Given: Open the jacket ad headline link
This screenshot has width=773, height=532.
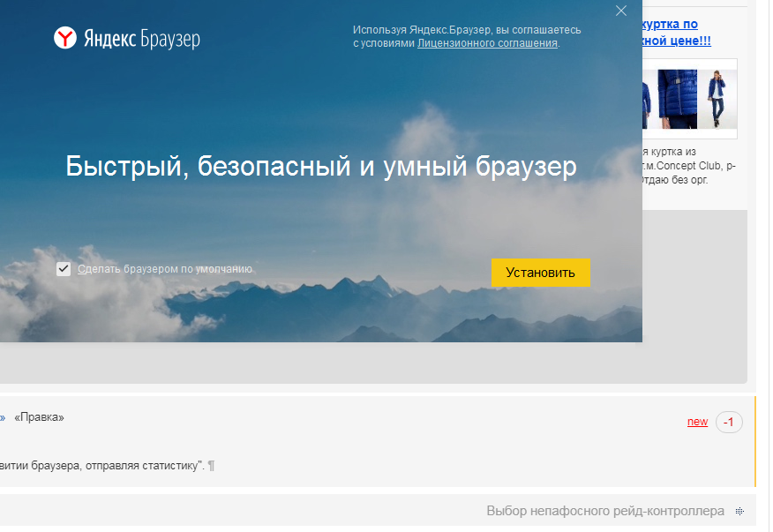Looking at the screenshot, I should click(676, 33).
